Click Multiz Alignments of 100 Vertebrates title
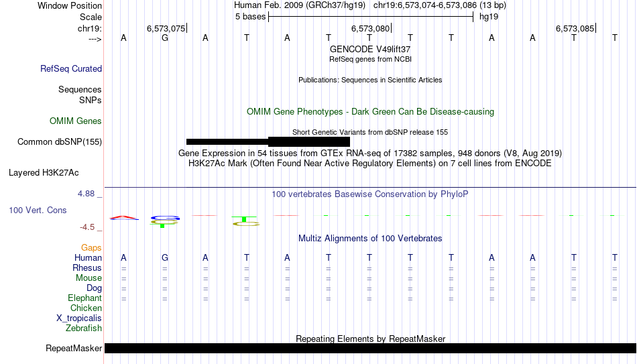 coord(370,239)
